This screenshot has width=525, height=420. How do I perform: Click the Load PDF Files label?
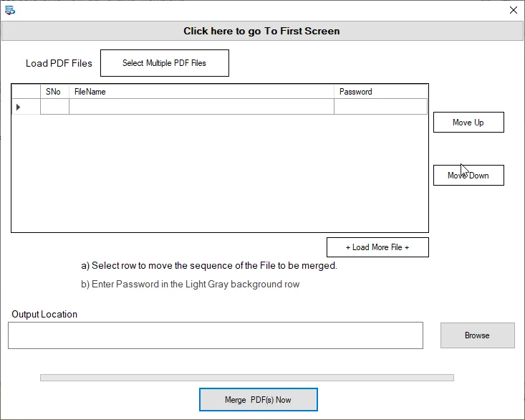59,63
